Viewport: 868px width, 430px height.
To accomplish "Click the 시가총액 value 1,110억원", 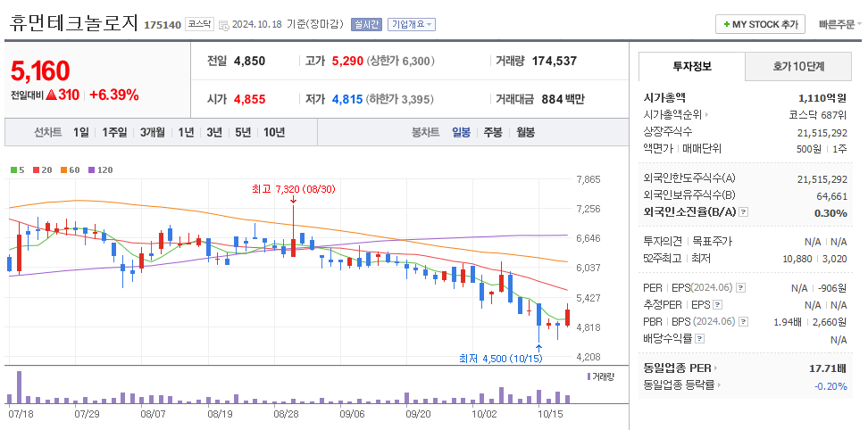I will 822,98.
